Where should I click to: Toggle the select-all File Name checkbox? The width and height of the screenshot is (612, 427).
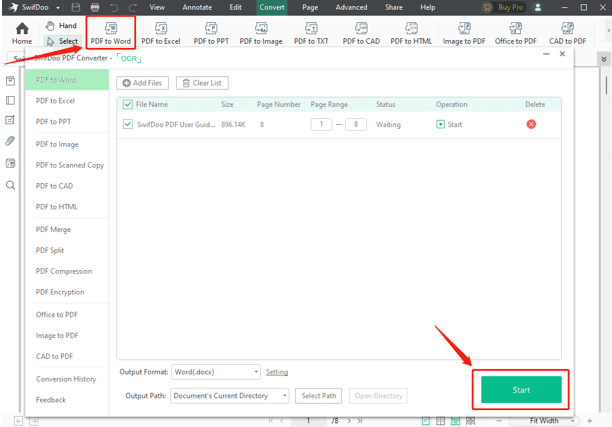click(x=127, y=104)
